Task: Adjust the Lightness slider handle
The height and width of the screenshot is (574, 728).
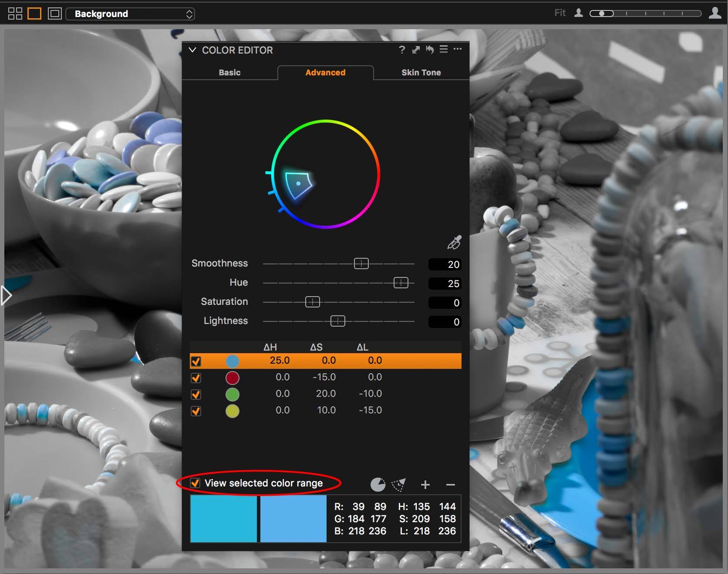Action: [337, 321]
